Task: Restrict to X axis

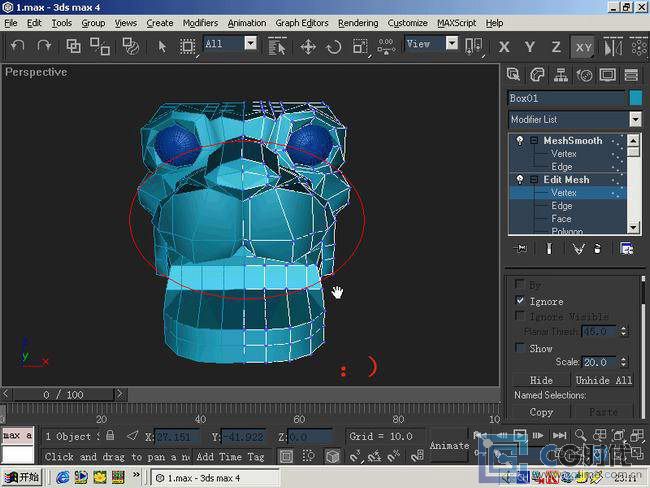Action: coord(504,47)
